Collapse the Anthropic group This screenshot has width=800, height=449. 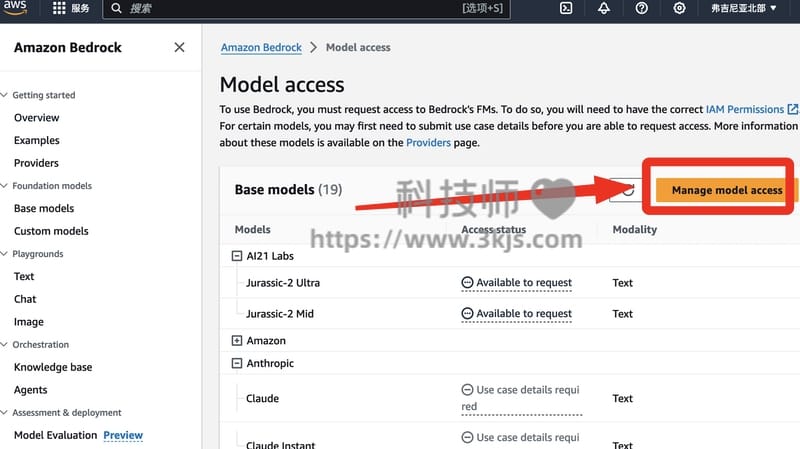tap(237, 363)
